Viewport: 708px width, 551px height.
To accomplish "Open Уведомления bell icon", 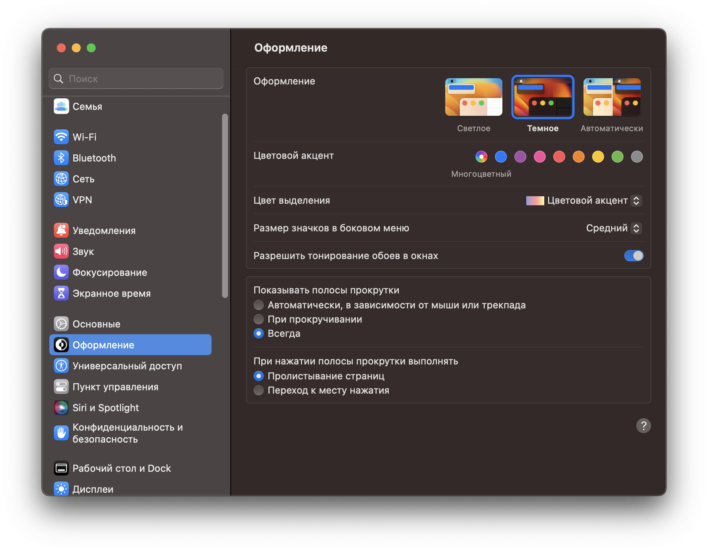I will tap(61, 230).
